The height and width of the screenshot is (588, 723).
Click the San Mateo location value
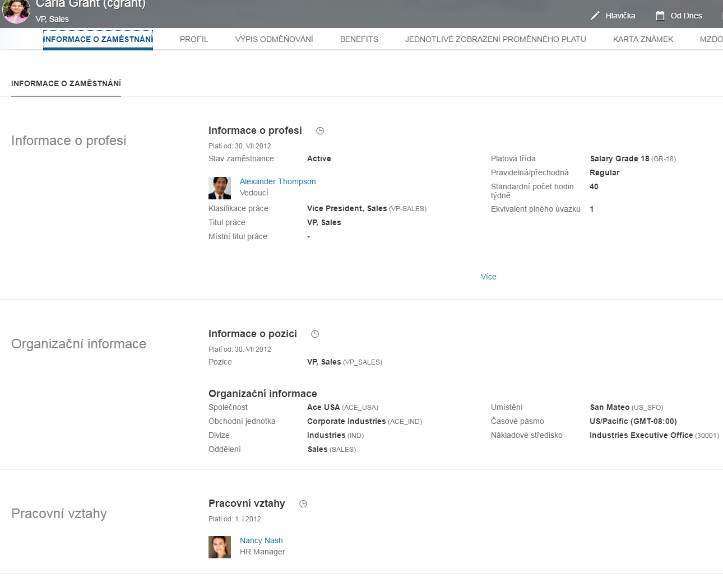click(627, 407)
